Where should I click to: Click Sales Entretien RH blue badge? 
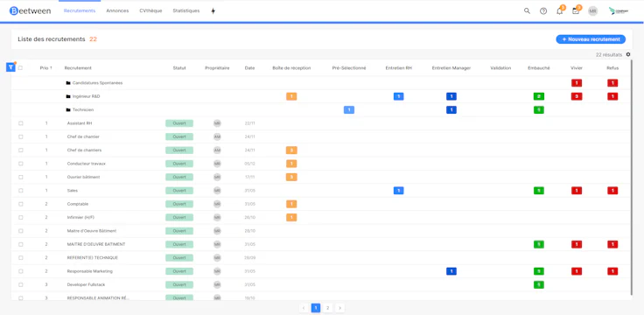pyautogui.click(x=398, y=191)
